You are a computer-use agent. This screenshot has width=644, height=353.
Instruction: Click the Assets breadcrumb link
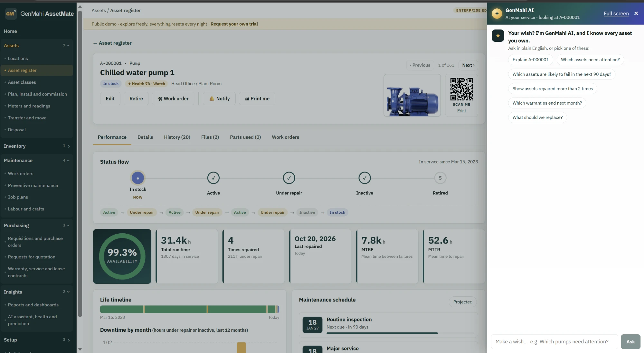click(99, 10)
